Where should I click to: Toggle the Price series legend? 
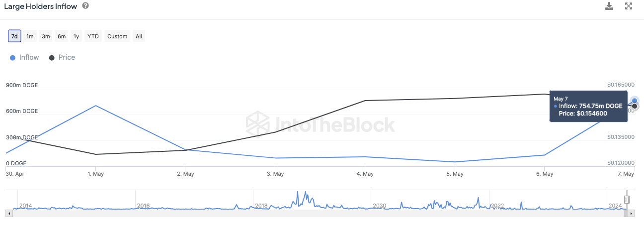(62, 57)
